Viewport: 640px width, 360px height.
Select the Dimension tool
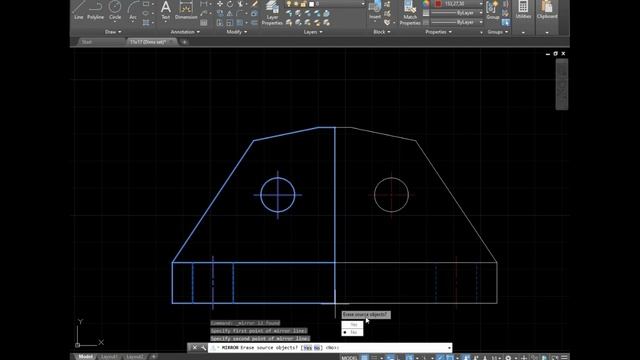tap(186, 10)
